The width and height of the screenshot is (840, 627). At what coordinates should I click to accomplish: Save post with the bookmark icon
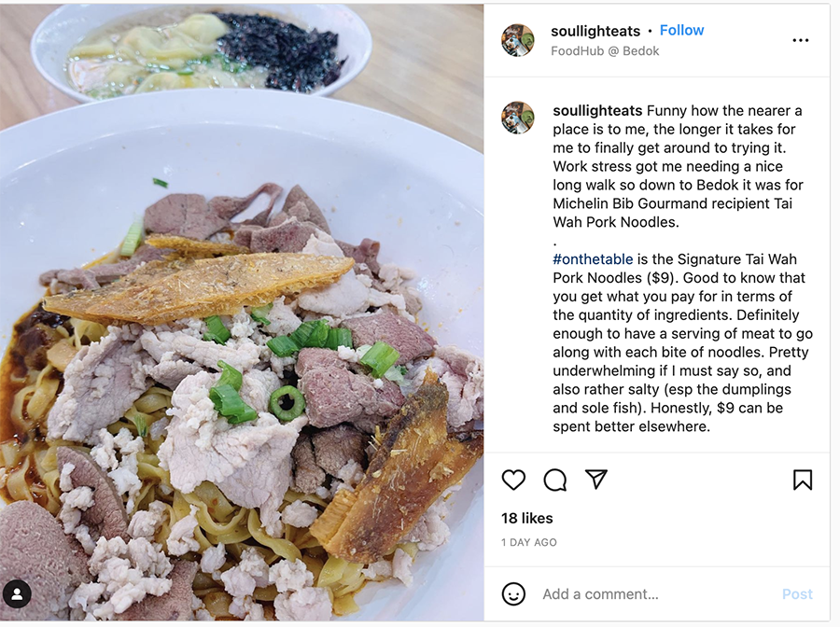coord(802,480)
